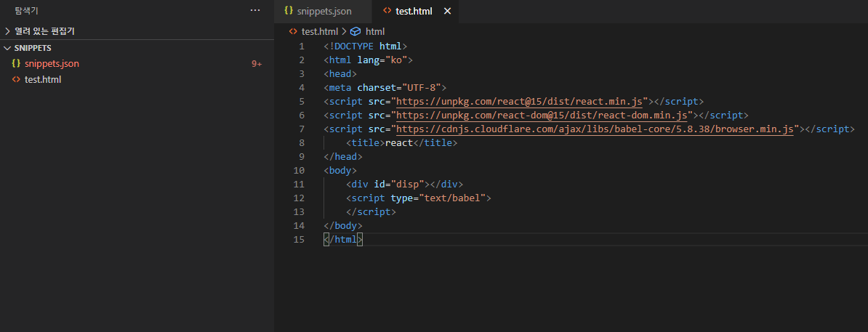Click the opening <head> tag on line 3
Viewport: 868px width, 332px height.
coord(340,73)
